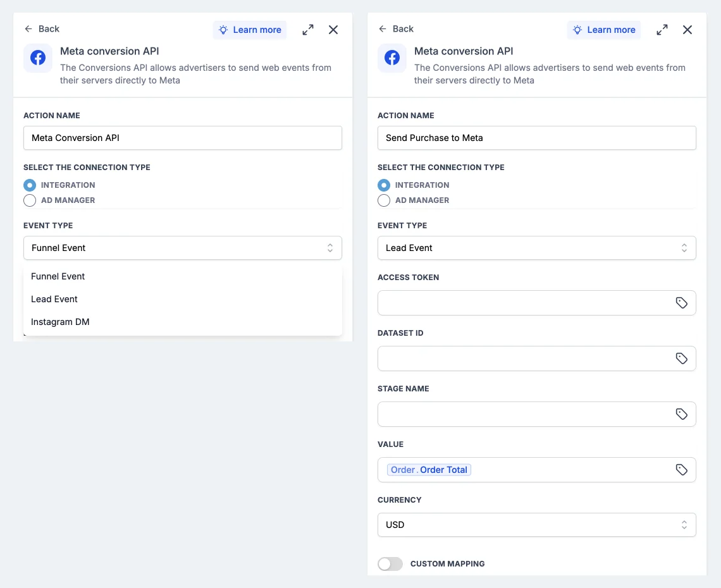Edit the 'Meta Conversion API' action name field
Image resolution: width=721 pixels, height=588 pixels.
183,138
